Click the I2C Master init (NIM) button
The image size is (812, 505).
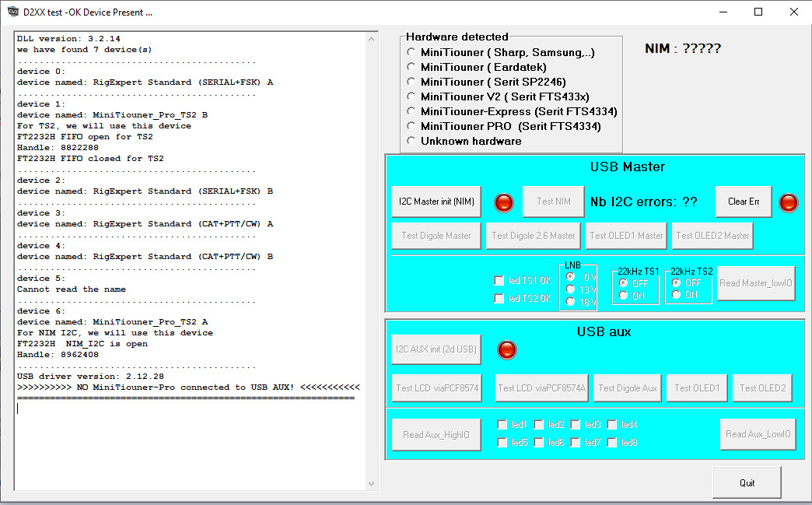pos(436,202)
